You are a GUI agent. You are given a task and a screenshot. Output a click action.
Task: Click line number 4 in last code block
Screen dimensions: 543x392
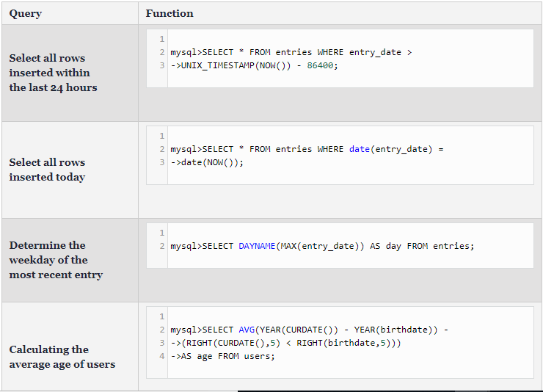[161, 356]
